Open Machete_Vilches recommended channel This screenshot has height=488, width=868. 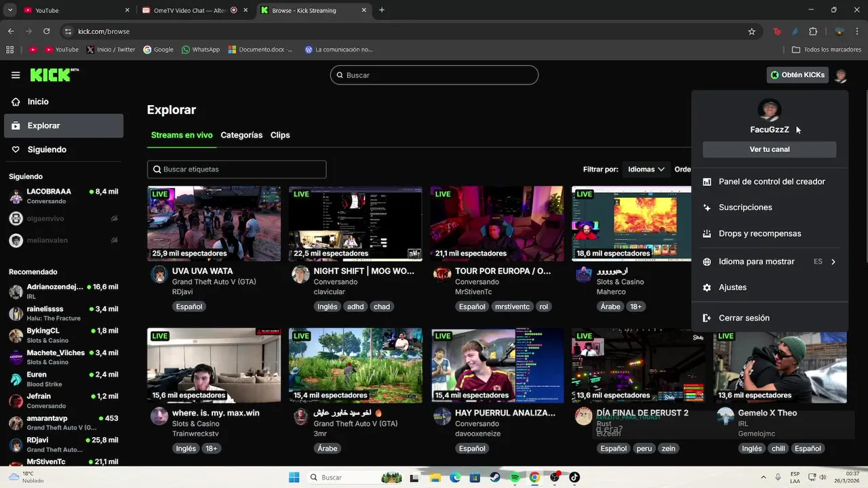(64, 357)
